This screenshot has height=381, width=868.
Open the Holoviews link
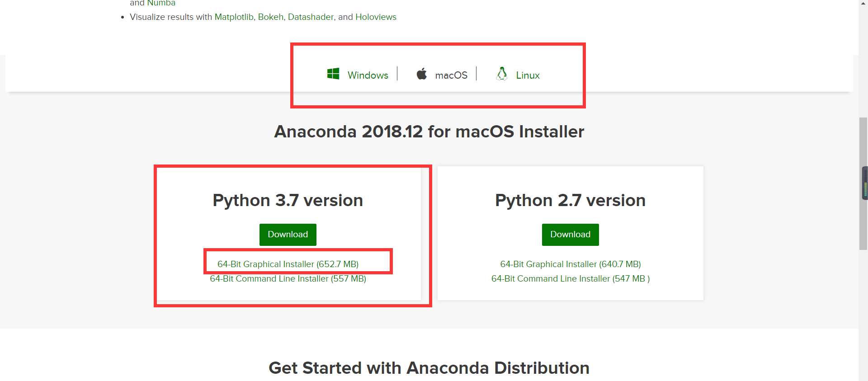tap(376, 17)
